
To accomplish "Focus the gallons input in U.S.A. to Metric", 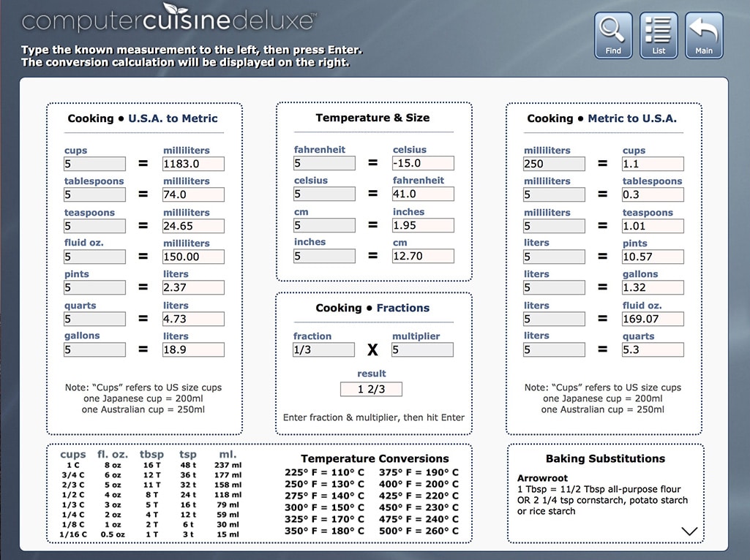I will [94, 349].
